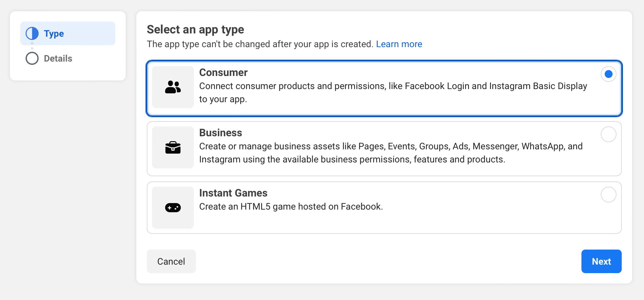This screenshot has height=300, width=644.
Task: Select the Consumer radio button
Action: 608,74
